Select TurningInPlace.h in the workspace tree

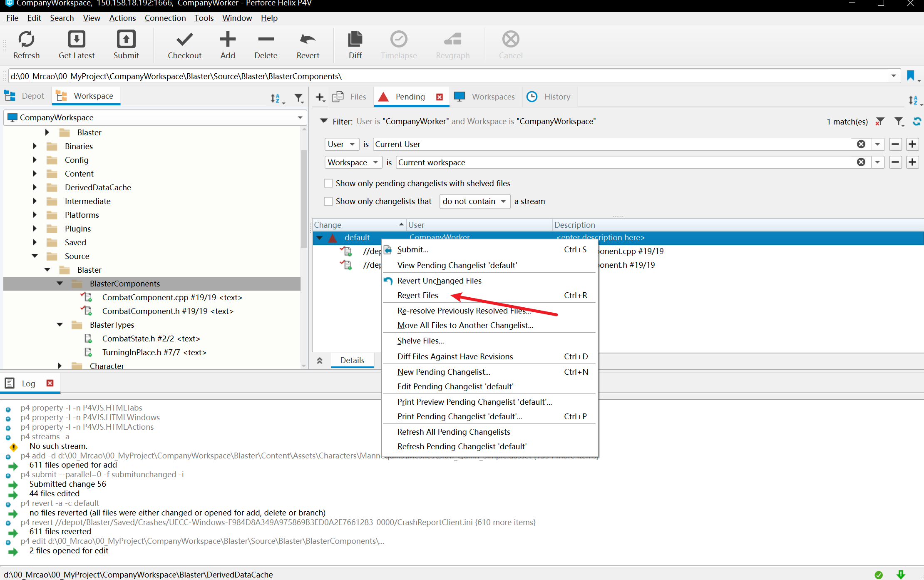pyautogui.click(x=154, y=352)
